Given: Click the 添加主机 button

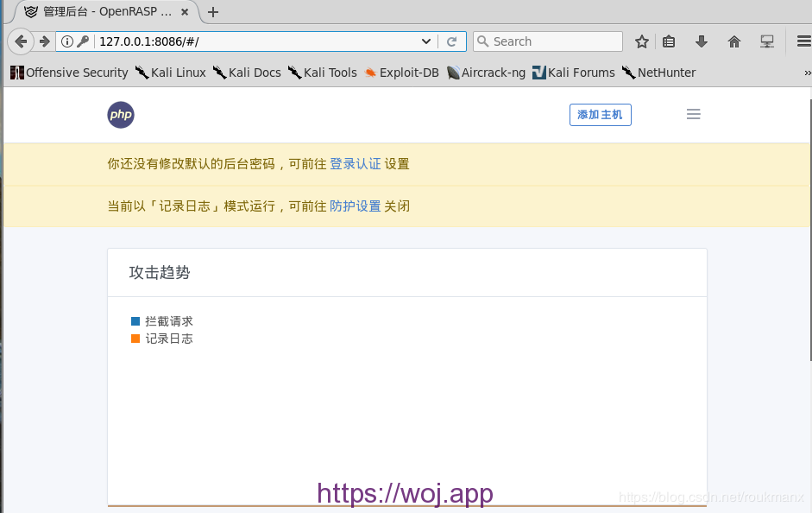Looking at the screenshot, I should [601, 115].
